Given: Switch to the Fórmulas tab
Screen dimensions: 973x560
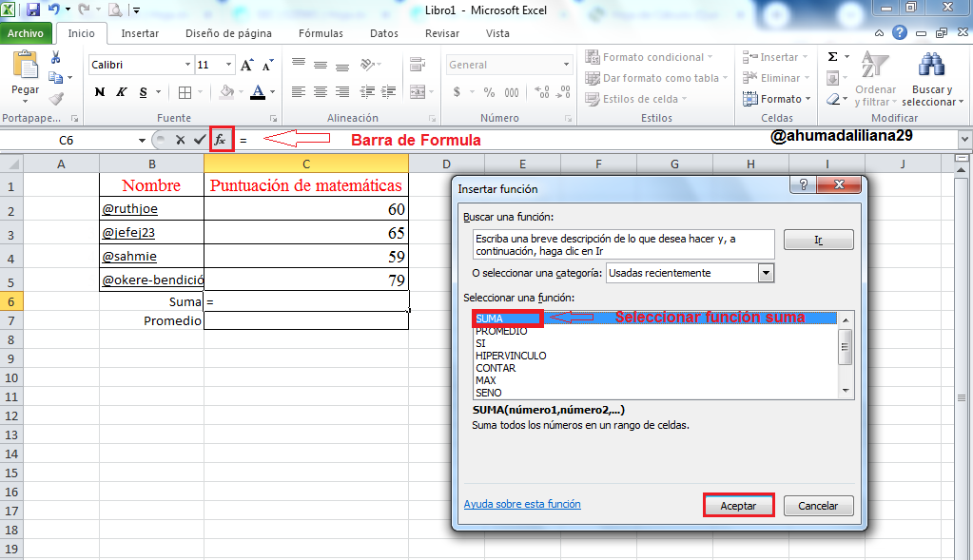Looking at the screenshot, I should [321, 33].
